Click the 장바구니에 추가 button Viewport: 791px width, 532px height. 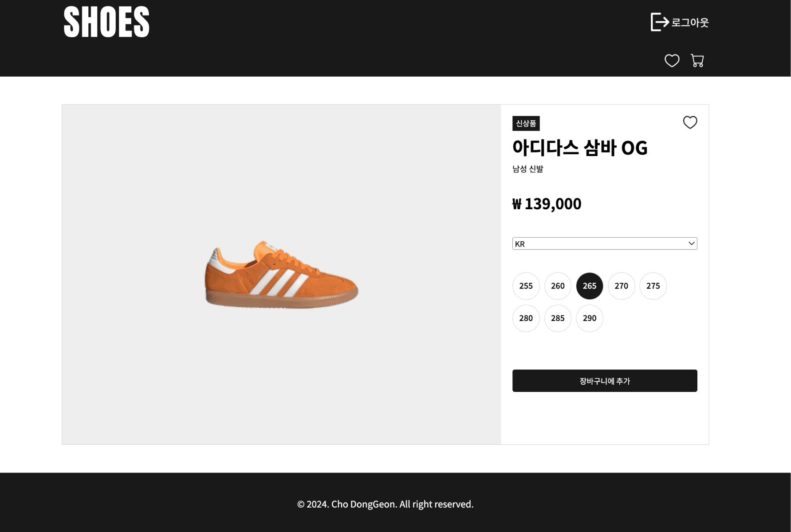605,381
